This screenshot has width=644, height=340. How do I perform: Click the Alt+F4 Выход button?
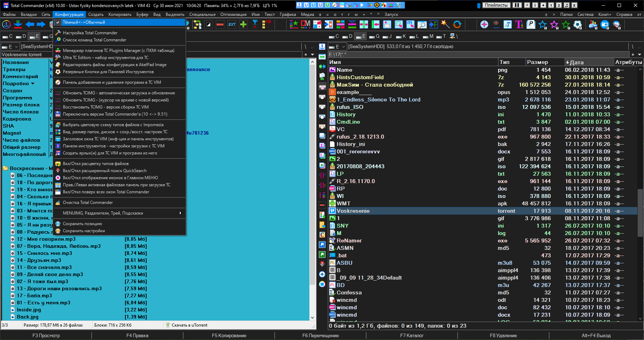596,335
